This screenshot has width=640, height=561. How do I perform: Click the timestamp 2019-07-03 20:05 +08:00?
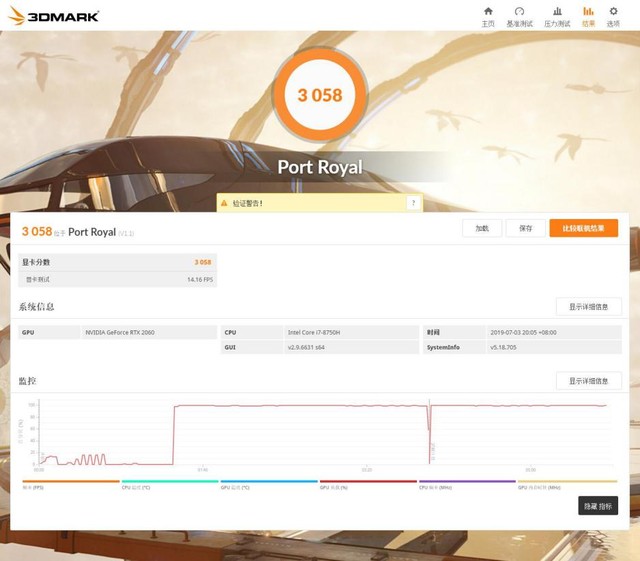[x=524, y=332]
